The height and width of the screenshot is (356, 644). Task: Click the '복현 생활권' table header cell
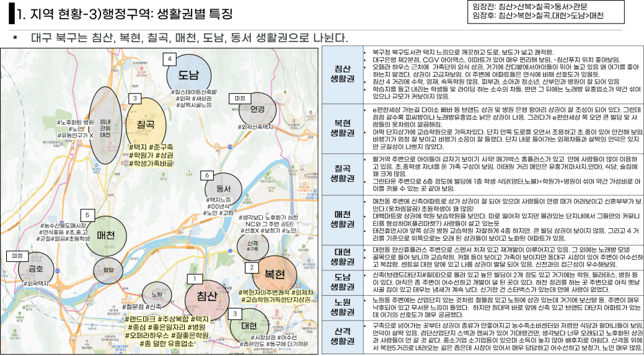click(343, 128)
